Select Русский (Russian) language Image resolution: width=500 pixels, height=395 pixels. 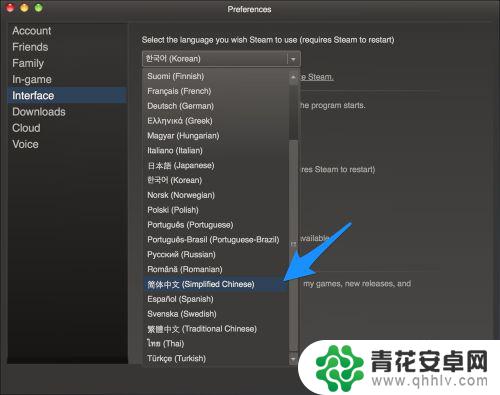[216, 255]
